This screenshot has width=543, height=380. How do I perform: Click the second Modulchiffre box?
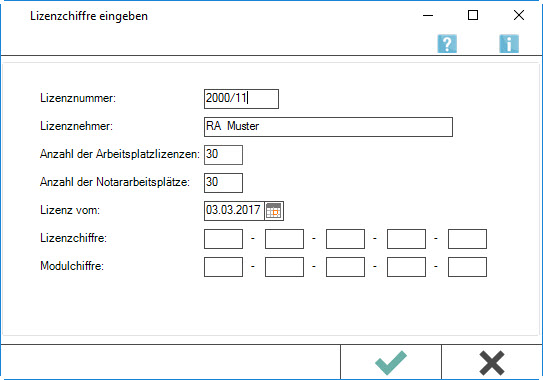(284, 267)
